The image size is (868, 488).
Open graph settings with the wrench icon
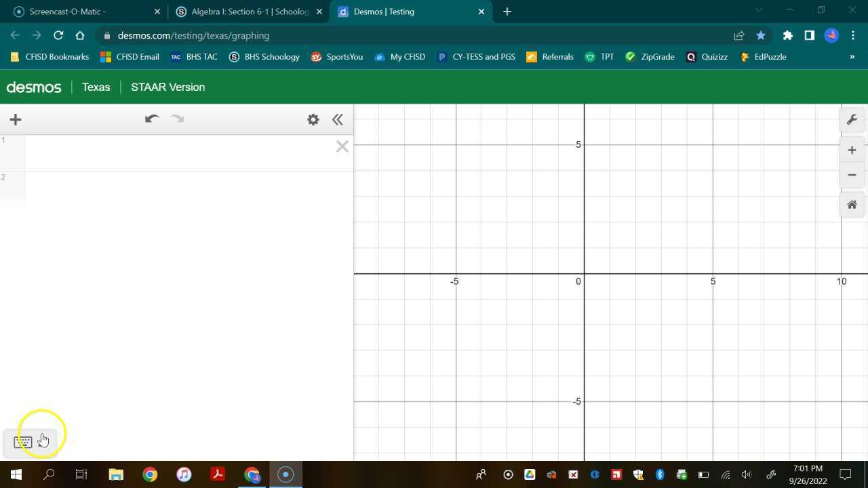(x=852, y=119)
